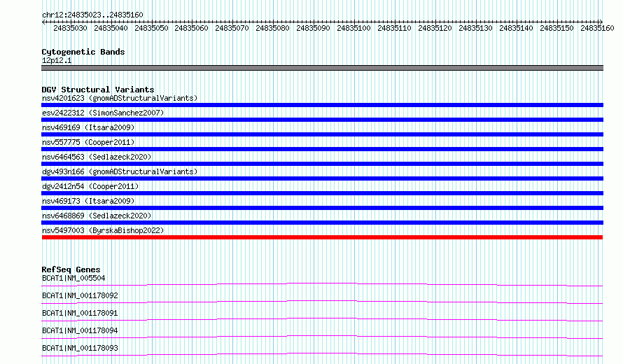The width and height of the screenshot is (623, 364).
Task: Open gene label BCAT1|NM_001178092
Action: (x=80, y=295)
